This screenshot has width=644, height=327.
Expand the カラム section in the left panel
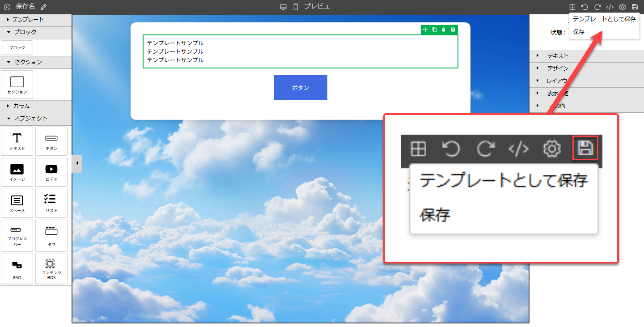point(21,106)
